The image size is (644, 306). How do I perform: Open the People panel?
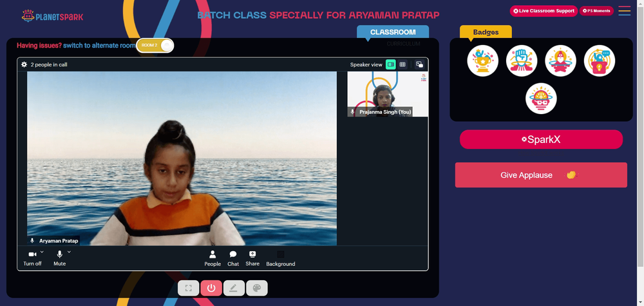[213, 258]
